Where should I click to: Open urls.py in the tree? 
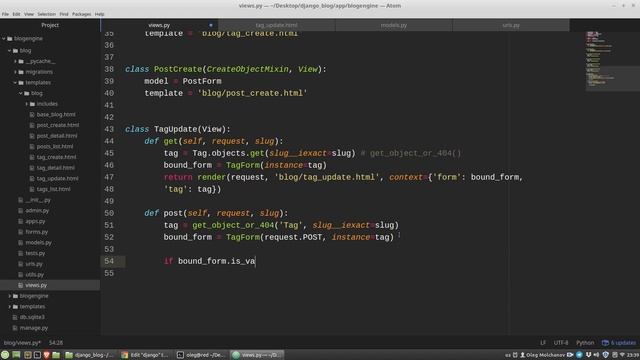[33, 264]
